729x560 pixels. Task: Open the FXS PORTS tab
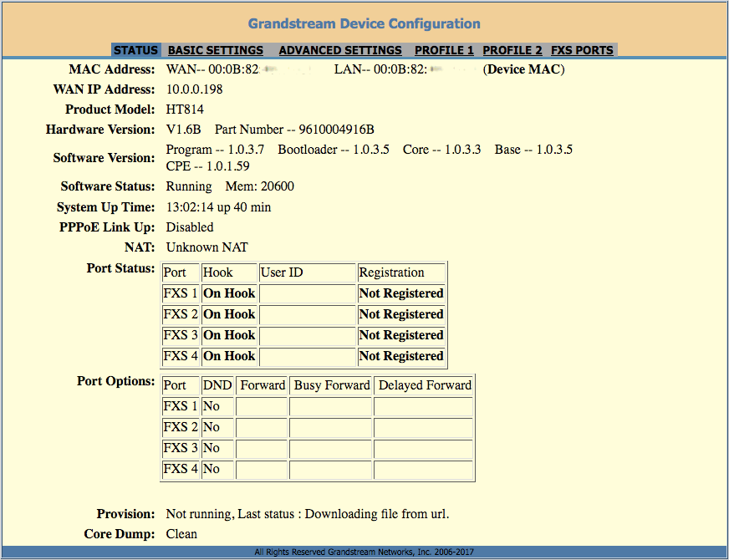click(582, 50)
